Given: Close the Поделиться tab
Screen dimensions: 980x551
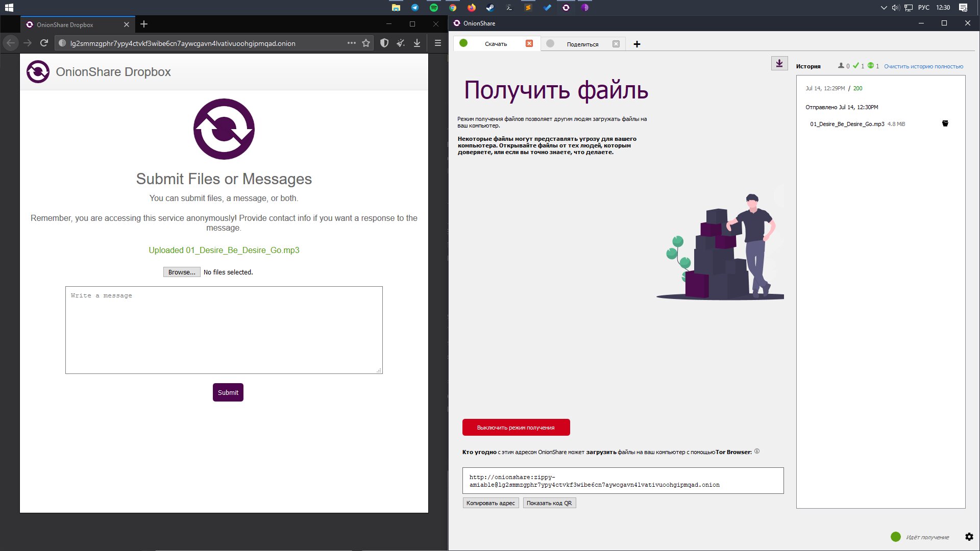Looking at the screenshot, I should pos(616,44).
